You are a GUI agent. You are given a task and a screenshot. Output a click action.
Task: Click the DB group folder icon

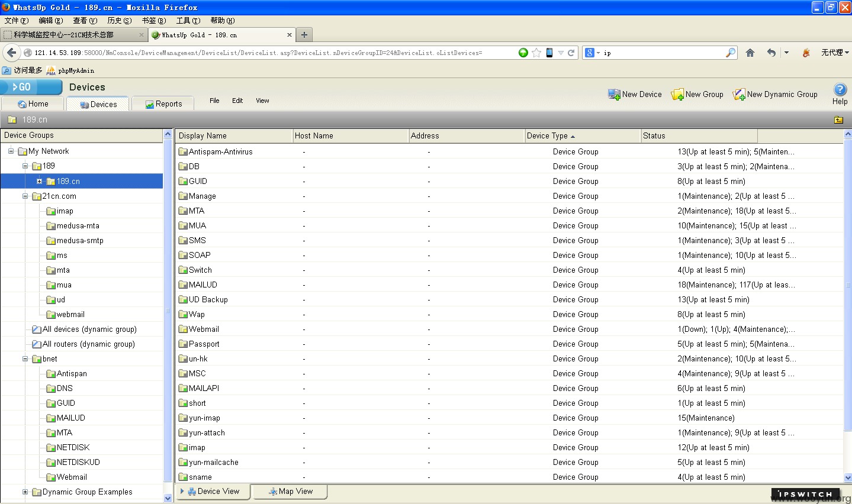[x=183, y=166]
